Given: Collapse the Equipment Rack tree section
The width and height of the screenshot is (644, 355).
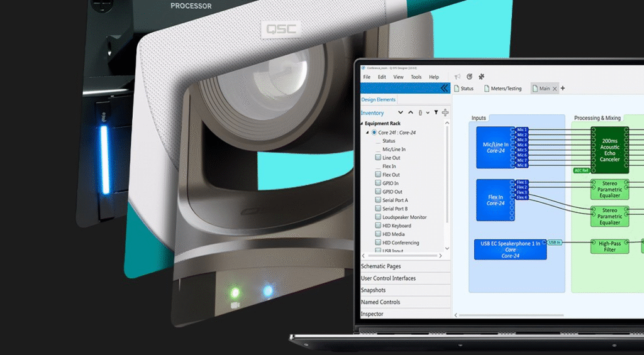Looking at the screenshot, I should pyautogui.click(x=362, y=124).
